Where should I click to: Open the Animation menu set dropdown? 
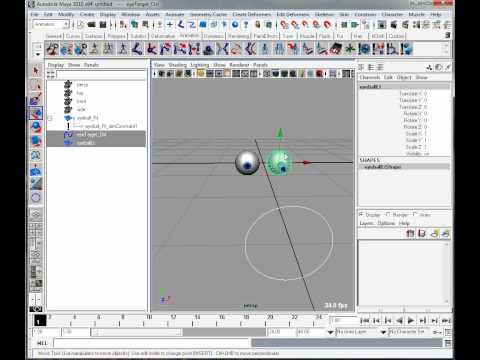coord(51,24)
